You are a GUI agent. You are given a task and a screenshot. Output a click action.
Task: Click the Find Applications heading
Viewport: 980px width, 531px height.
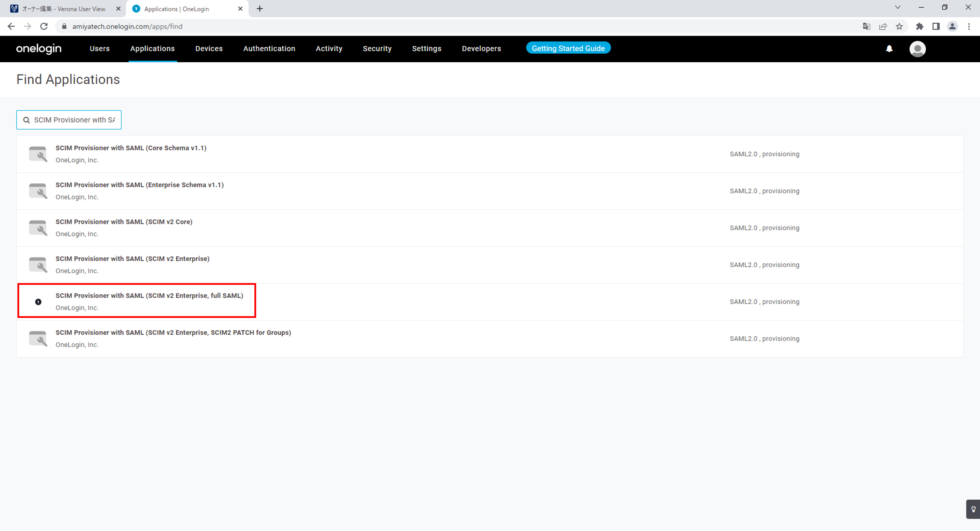pos(68,79)
